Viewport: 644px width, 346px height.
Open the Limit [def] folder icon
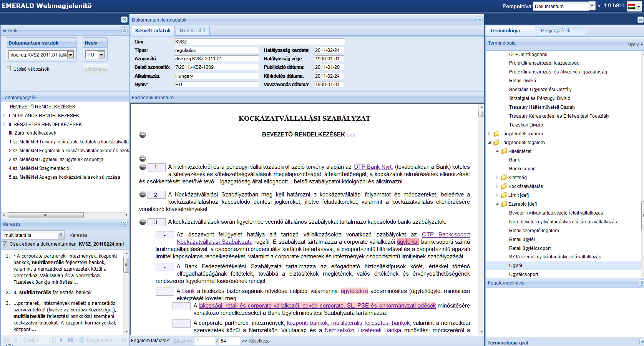point(504,195)
